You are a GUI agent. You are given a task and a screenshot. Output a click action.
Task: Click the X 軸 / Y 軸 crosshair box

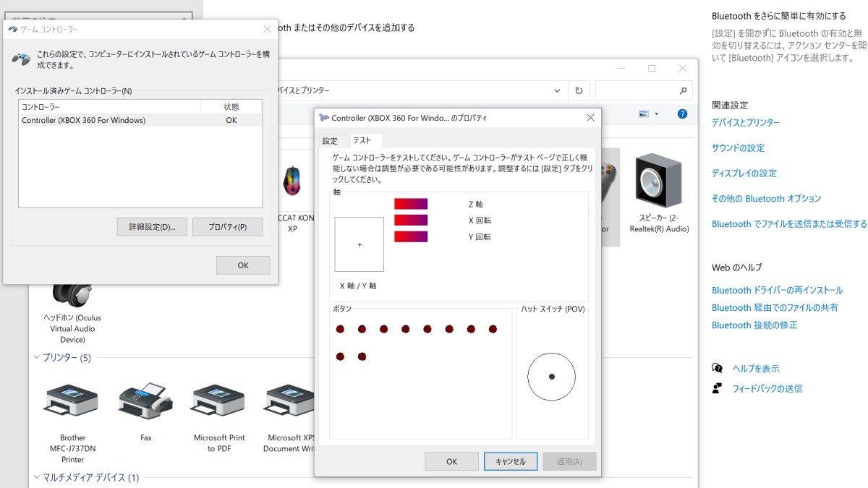tap(359, 244)
